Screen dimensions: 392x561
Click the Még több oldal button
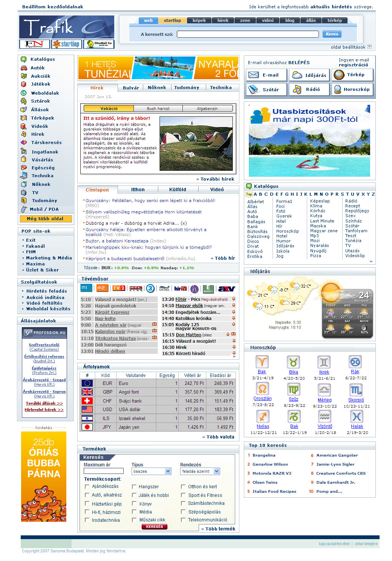[45, 219]
